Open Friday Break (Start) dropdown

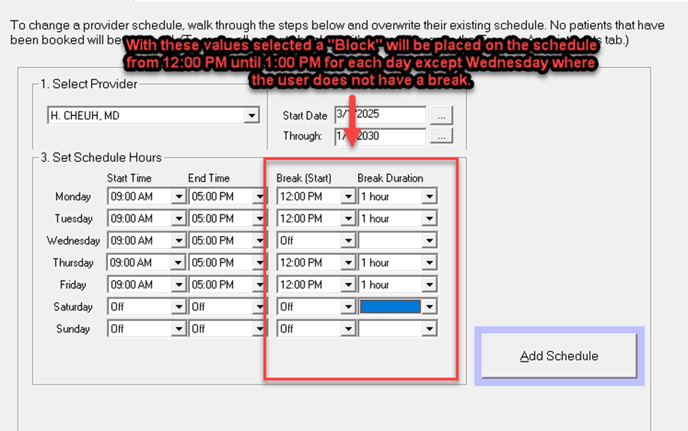[348, 285]
